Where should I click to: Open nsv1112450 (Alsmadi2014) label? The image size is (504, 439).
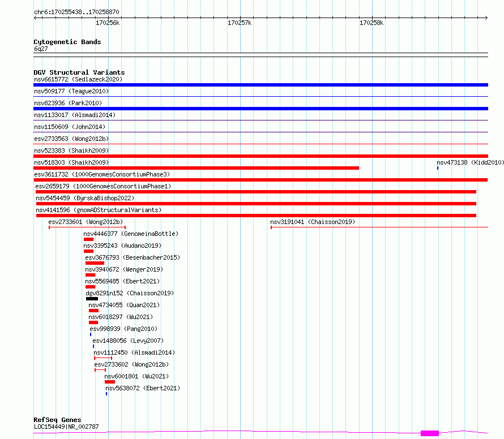[134, 352]
